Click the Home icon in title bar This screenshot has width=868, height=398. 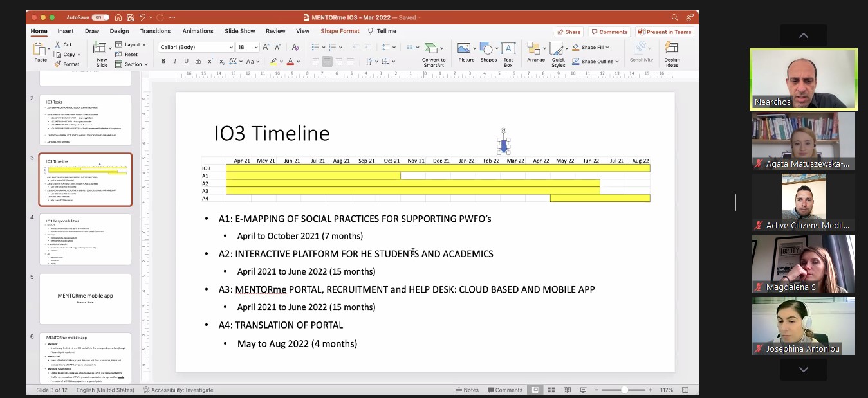point(118,17)
